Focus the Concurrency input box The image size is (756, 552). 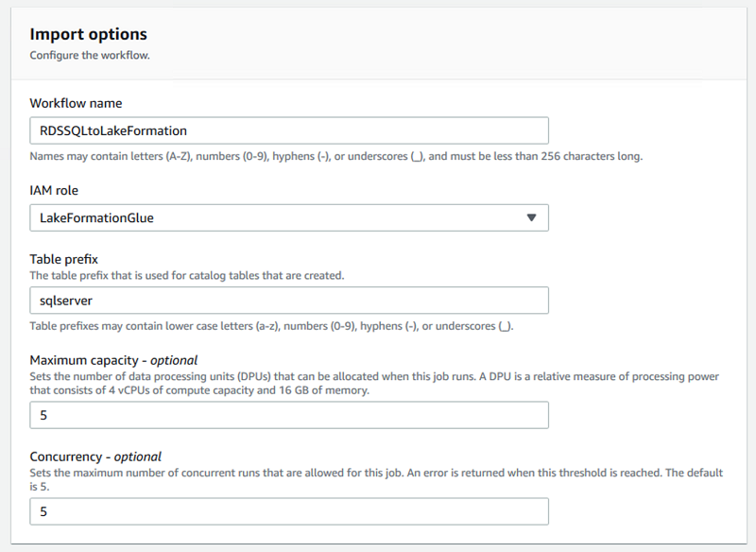point(289,511)
